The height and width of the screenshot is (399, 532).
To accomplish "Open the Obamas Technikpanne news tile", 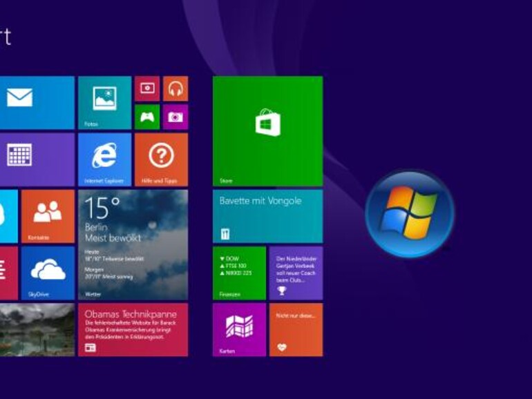I will click(133, 330).
